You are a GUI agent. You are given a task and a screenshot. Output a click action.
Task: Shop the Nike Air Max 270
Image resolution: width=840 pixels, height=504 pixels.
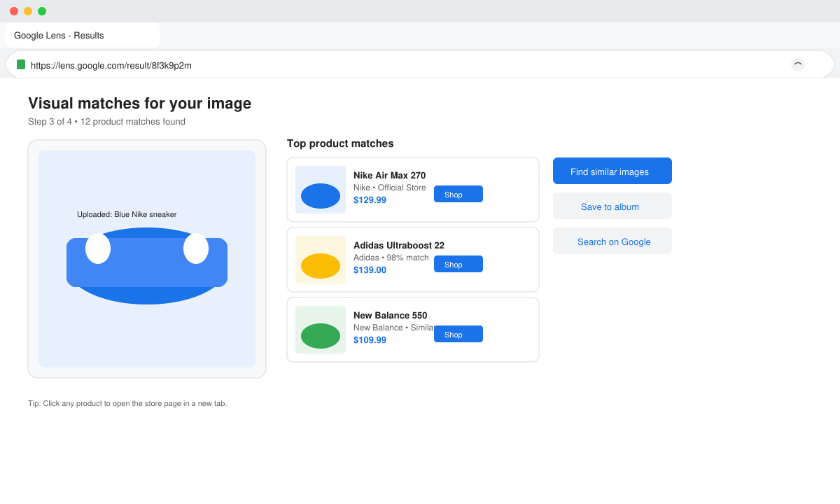458,194
